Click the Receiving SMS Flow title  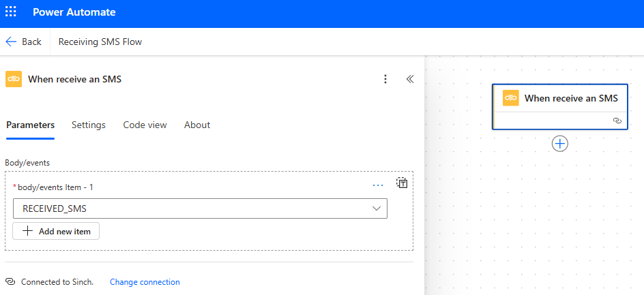[x=100, y=42]
